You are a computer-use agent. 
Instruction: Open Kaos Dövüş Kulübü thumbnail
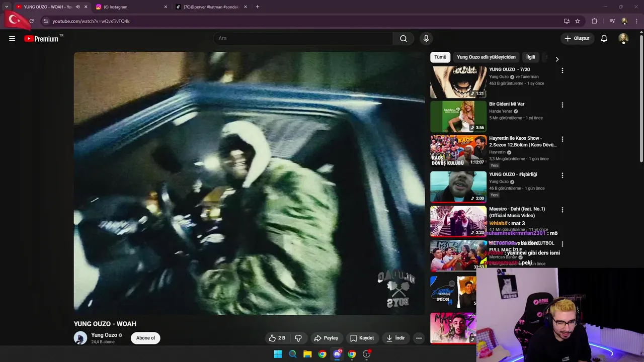458,150
